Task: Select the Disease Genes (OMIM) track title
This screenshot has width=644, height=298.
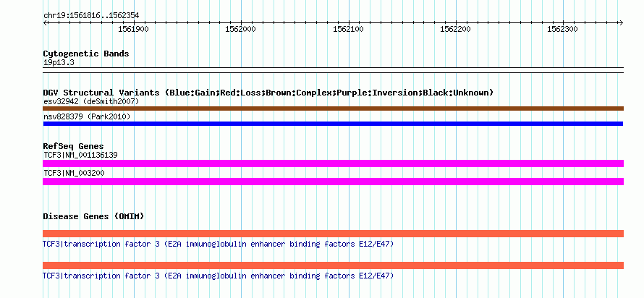Action: pyautogui.click(x=93, y=216)
